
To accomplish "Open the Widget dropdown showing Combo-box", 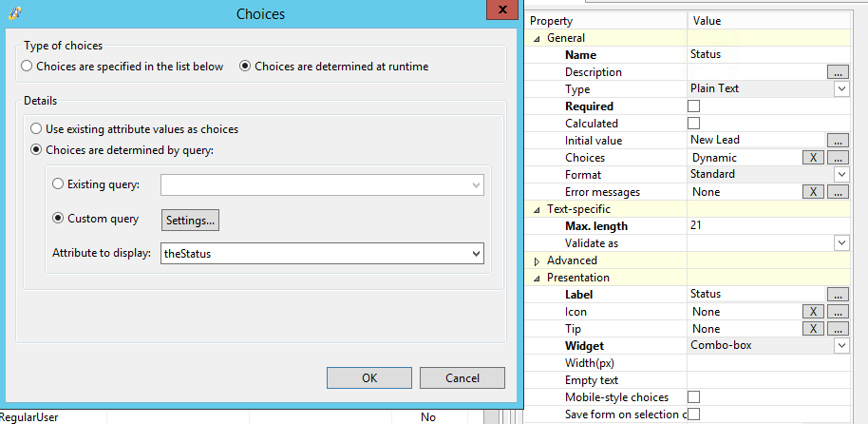I will pos(841,345).
